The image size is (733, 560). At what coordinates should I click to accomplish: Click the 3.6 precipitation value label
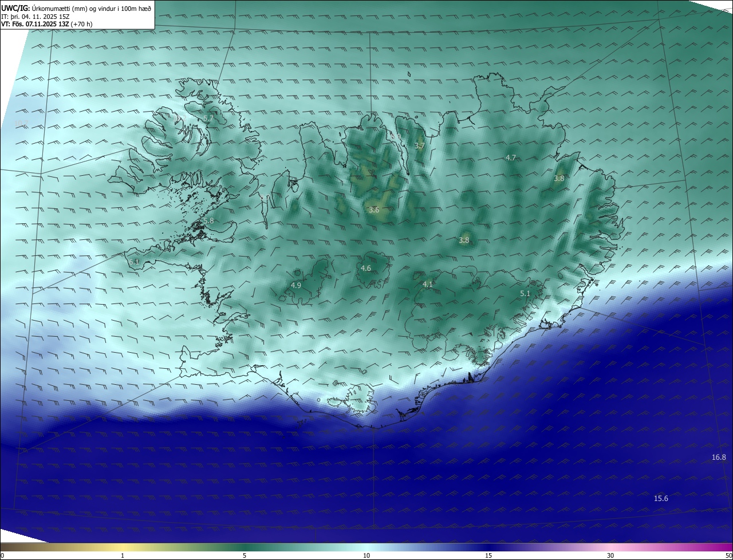click(x=374, y=210)
